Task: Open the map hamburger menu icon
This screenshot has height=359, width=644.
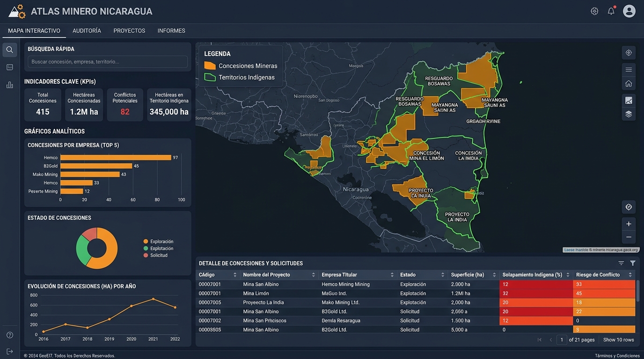Action: (x=629, y=70)
